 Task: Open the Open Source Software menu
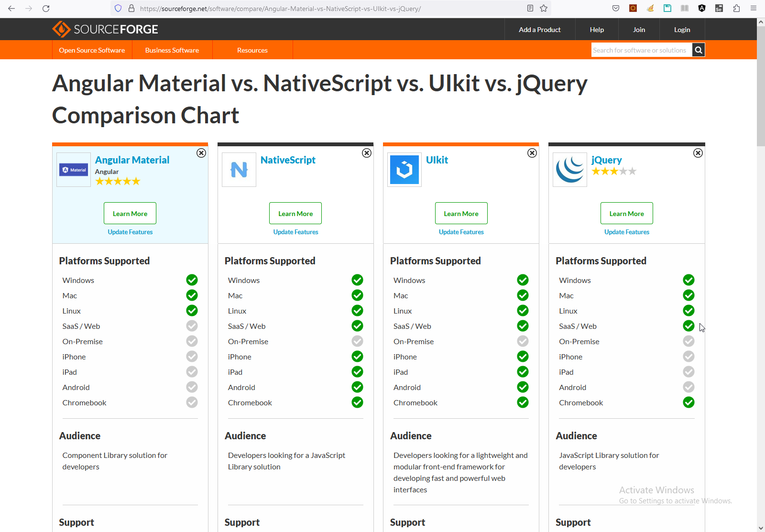[92, 50]
